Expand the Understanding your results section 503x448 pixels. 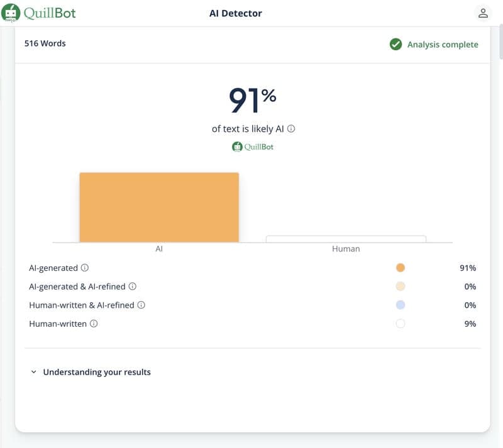click(x=97, y=372)
